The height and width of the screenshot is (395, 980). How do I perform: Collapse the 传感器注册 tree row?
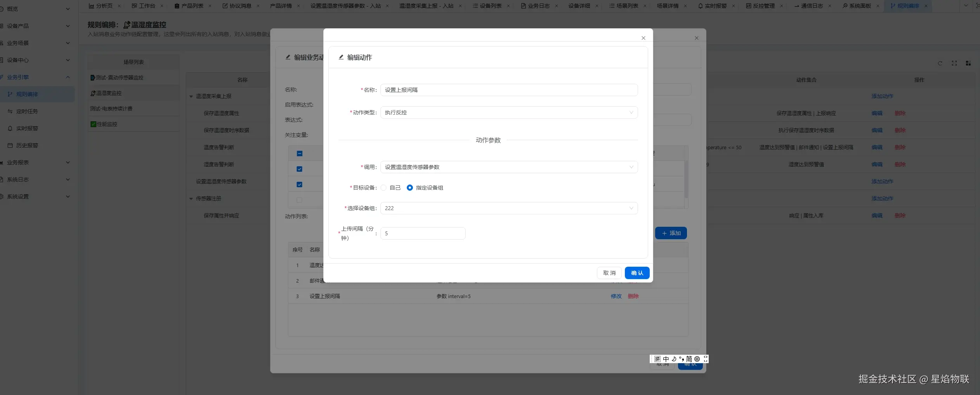click(x=191, y=199)
